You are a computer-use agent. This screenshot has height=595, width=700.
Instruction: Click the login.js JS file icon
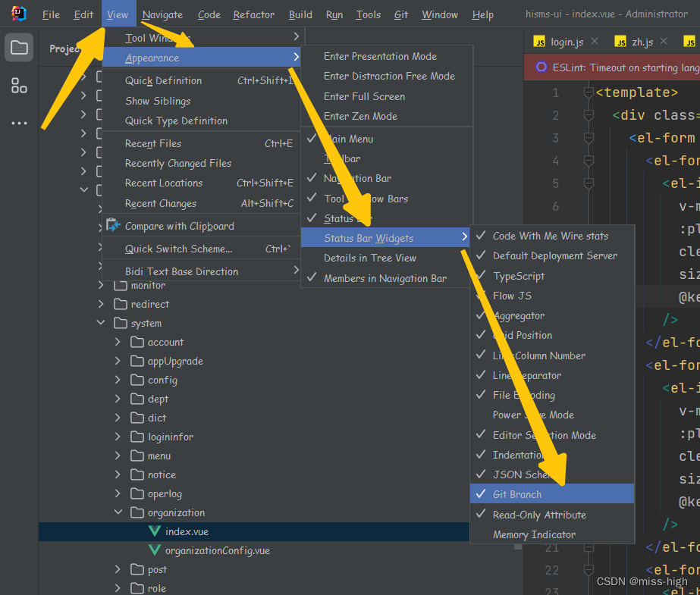pos(539,42)
